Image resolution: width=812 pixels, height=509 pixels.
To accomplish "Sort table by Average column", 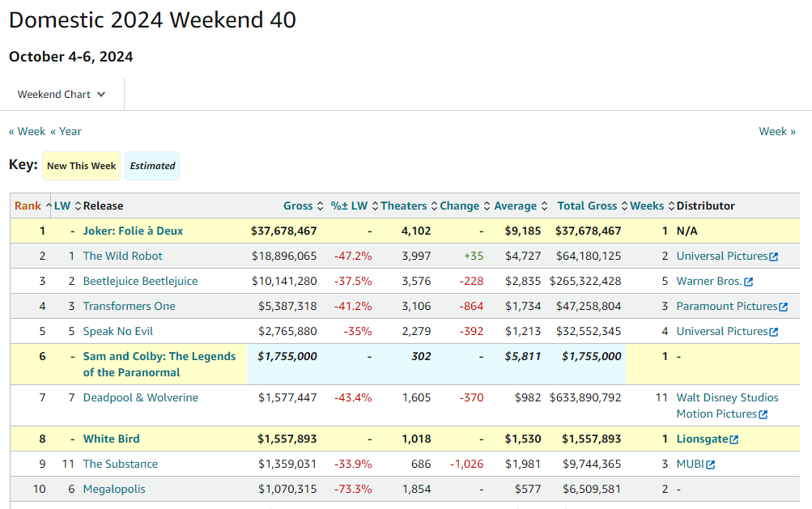I will pos(521,206).
